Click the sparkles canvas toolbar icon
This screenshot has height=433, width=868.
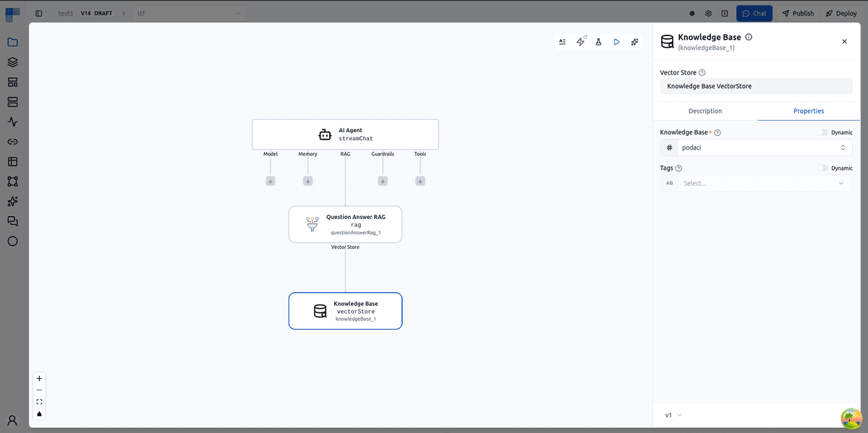click(x=635, y=42)
